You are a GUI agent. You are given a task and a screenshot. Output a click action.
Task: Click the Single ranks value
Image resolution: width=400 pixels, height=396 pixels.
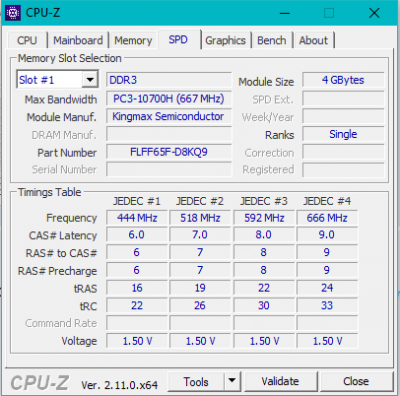(x=343, y=134)
